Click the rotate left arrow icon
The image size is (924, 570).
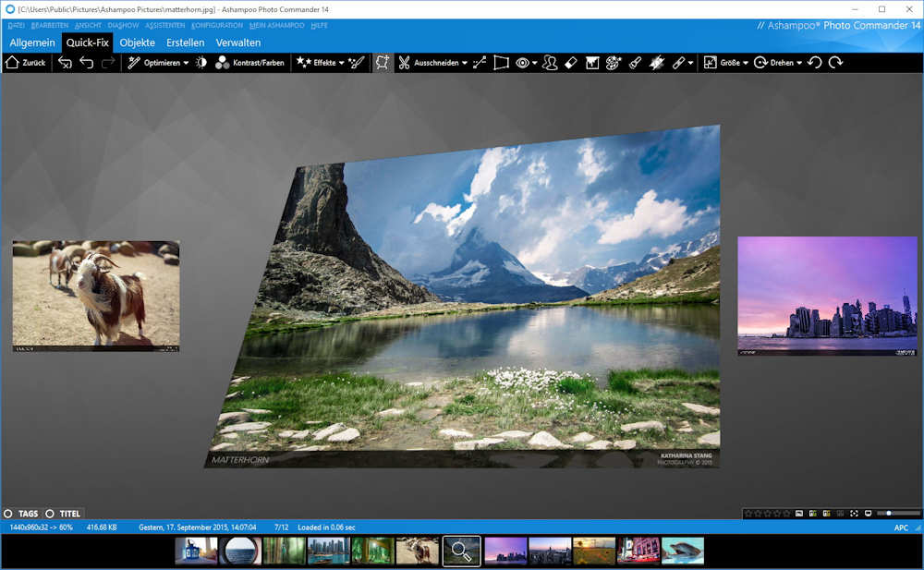click(815, 63)
